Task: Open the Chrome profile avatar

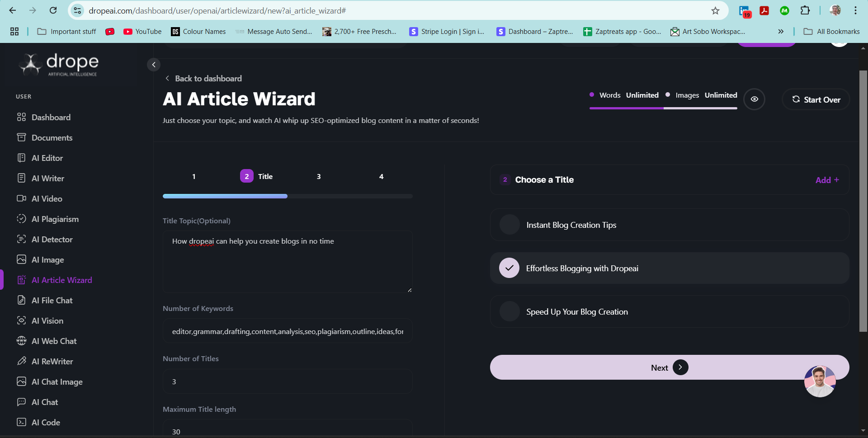Action: pos(835,10)
